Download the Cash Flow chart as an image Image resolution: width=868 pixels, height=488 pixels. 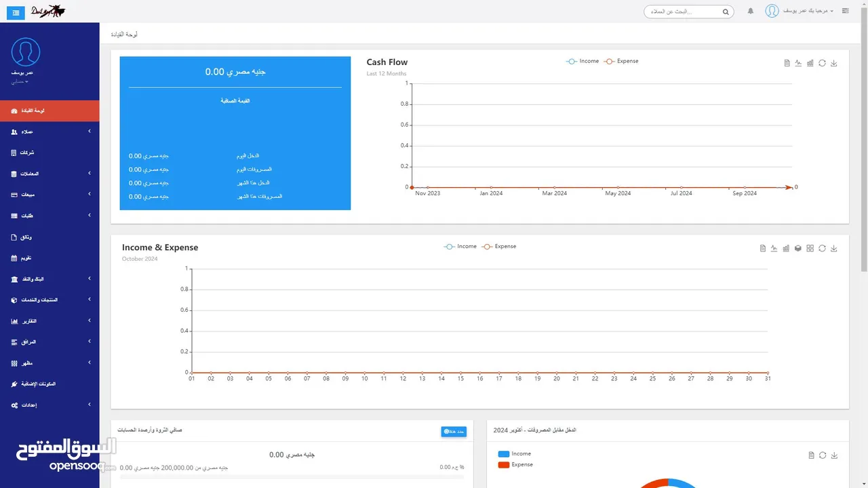click(x=834, y=63)
